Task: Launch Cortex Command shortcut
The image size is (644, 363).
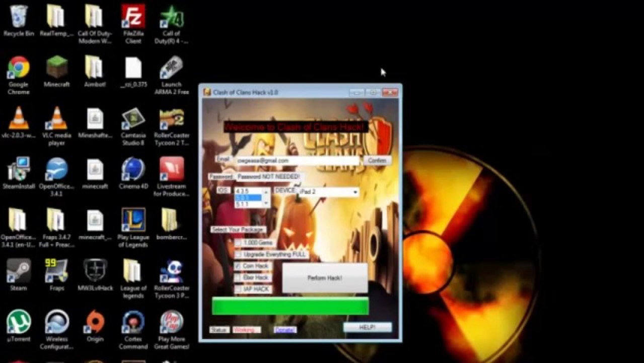Action: tap(133, 330)
